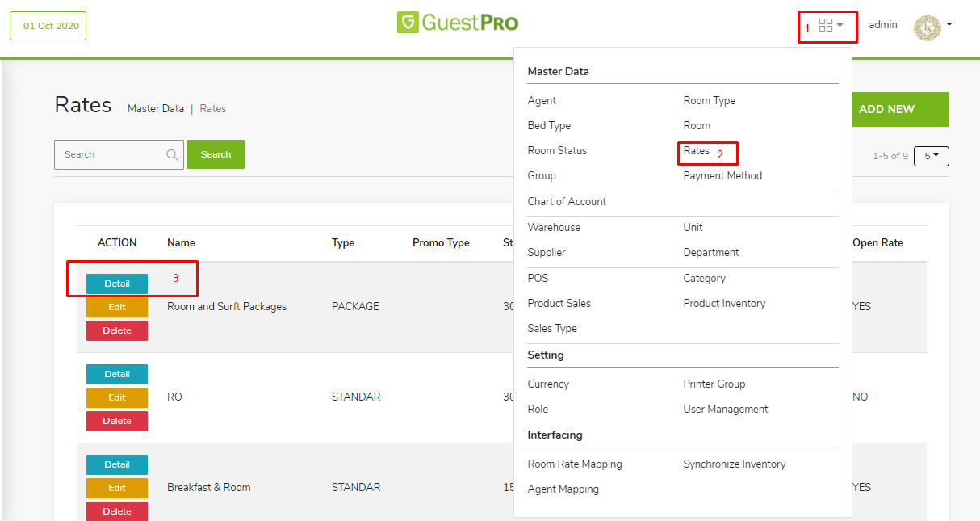
Task: Click the GuestPro logo
Action: tap(458, 23)
